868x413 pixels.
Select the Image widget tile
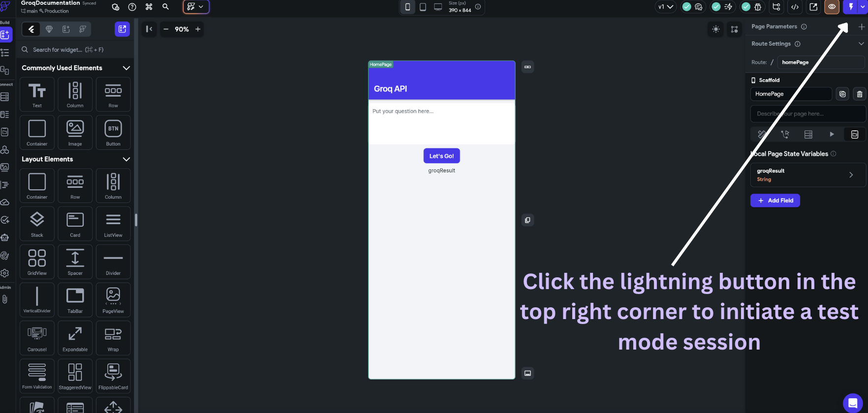75,133
